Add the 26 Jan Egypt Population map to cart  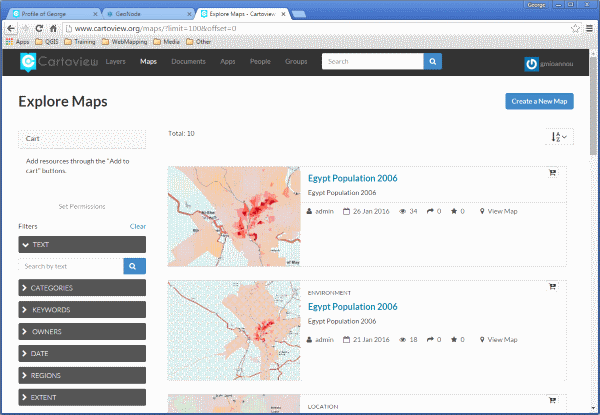tap(553, 173)
